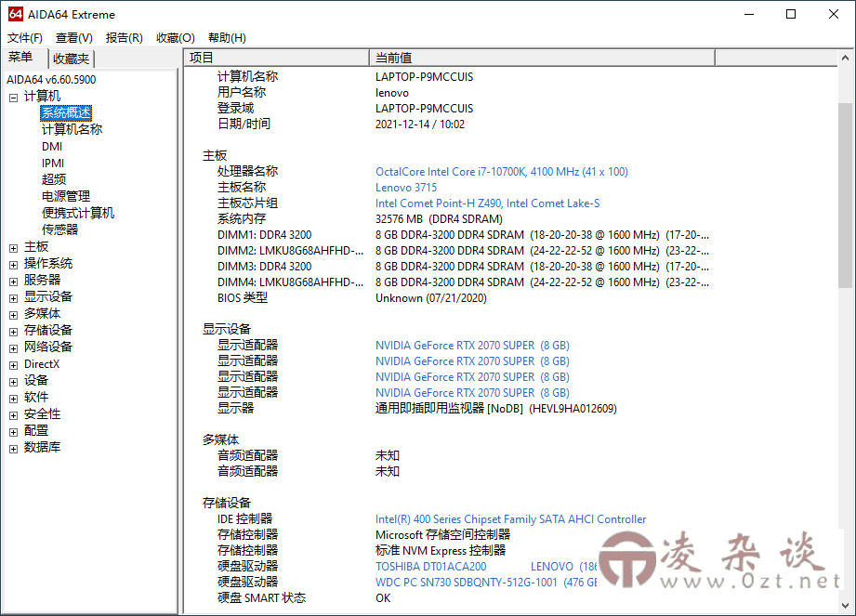Expand the 存储设备 tree node
The width and height of the screenshot is (856, 616).
[14, 332]
